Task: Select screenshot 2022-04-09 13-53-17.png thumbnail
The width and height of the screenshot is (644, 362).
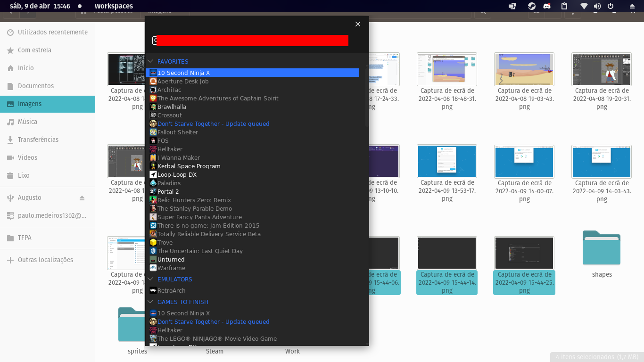Action: [447, 161]
